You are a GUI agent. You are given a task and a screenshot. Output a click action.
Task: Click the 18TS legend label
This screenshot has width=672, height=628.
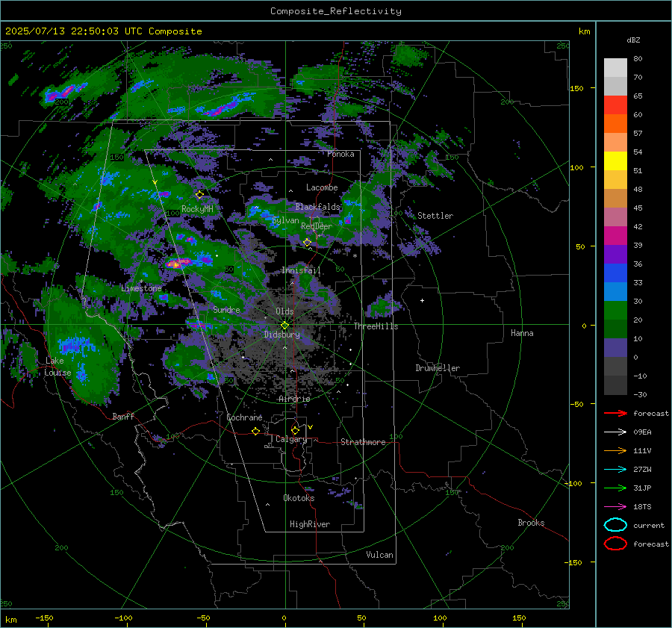pos(642,507)
